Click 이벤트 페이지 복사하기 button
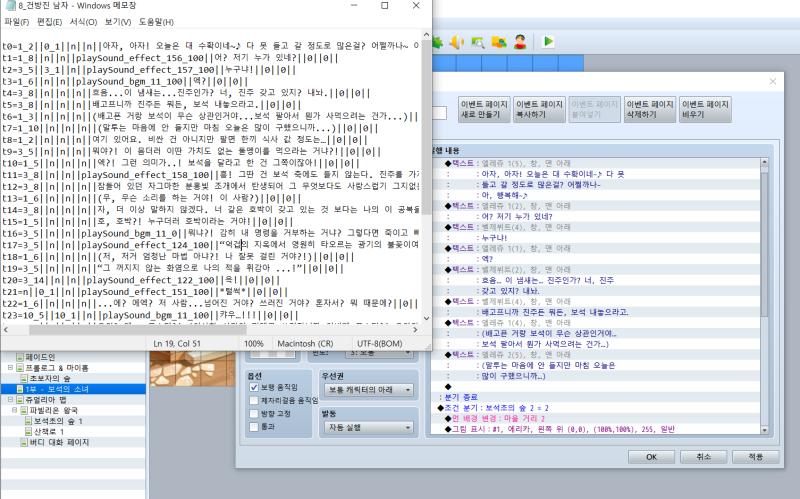Image resolution: width=800 pixels, height=499 pixels. [539, 109]
